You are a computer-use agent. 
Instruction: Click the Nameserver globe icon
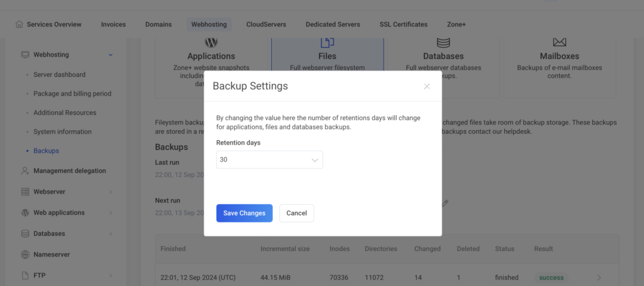click(25, 255)
